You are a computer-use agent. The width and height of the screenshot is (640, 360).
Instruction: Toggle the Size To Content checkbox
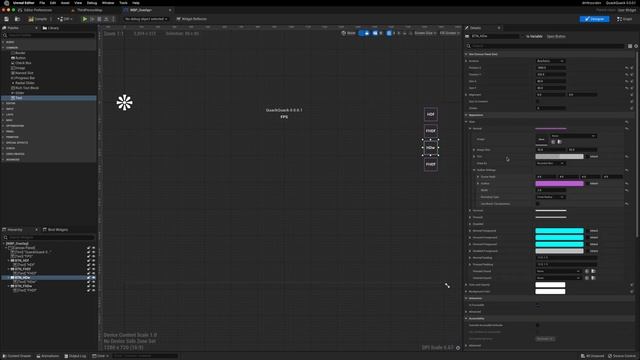point(538,101)
